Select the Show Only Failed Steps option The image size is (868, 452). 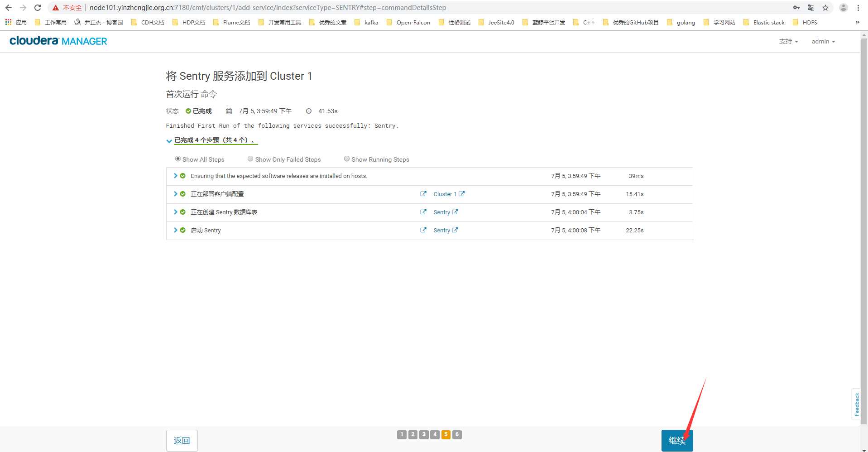point(250,159)
